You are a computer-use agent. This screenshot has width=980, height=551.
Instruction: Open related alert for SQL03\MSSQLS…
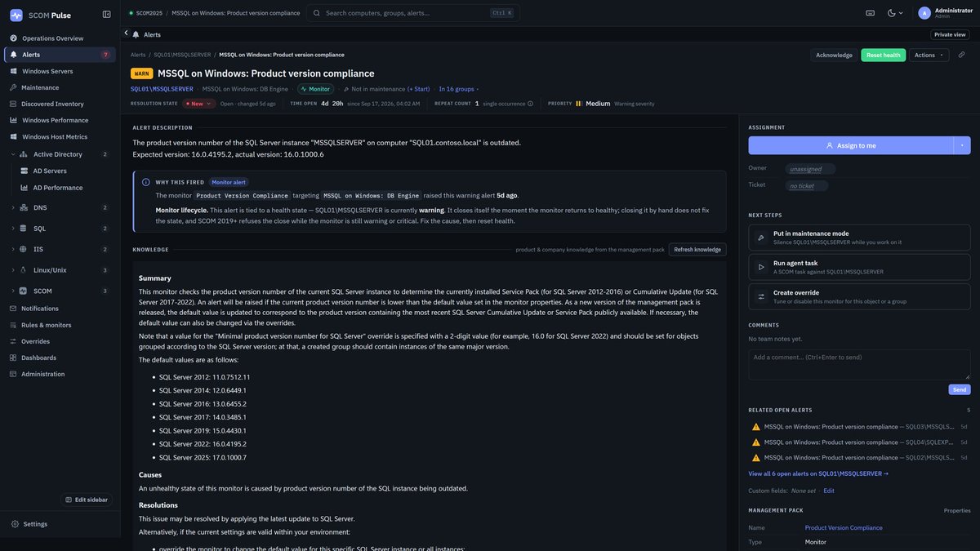859,427
